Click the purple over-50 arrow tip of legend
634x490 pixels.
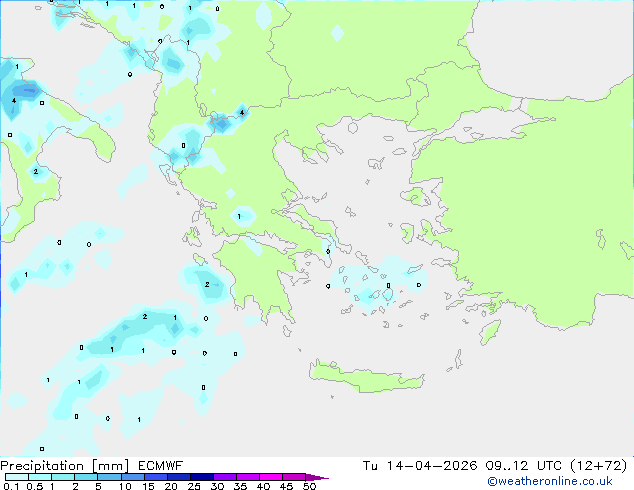(x=317, y=477)
